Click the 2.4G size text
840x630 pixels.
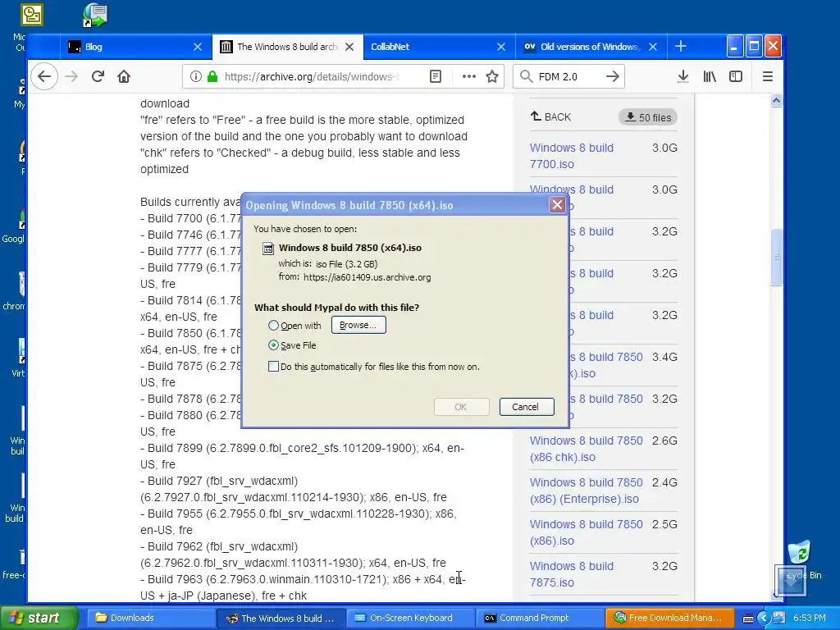coord(664,482)
